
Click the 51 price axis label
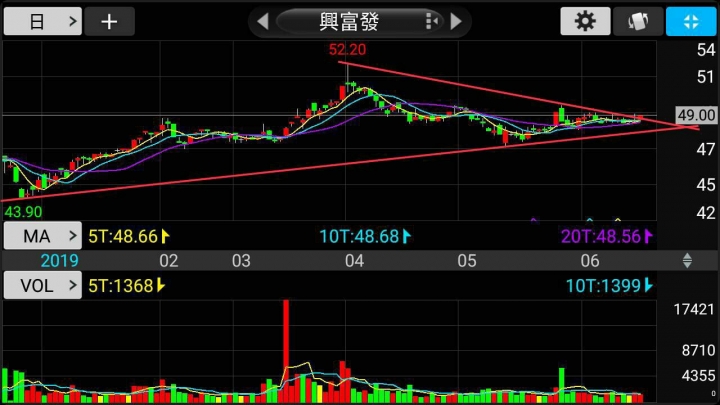[706, 77]
